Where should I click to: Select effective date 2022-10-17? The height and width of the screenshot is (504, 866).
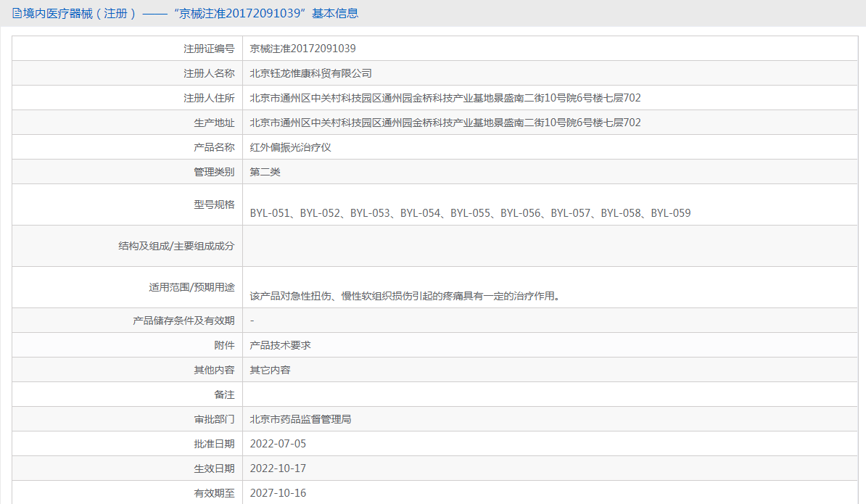click(x=278, y=468)
